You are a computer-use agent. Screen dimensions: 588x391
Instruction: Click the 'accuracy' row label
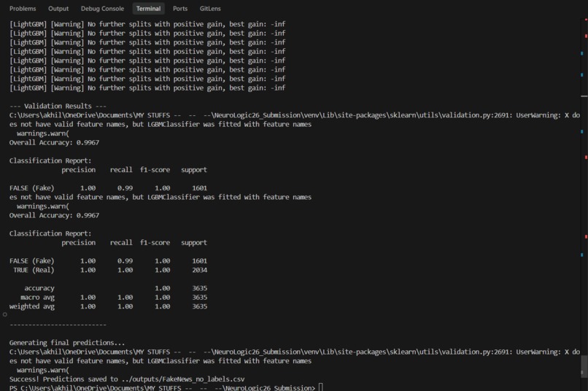point(39,288)
